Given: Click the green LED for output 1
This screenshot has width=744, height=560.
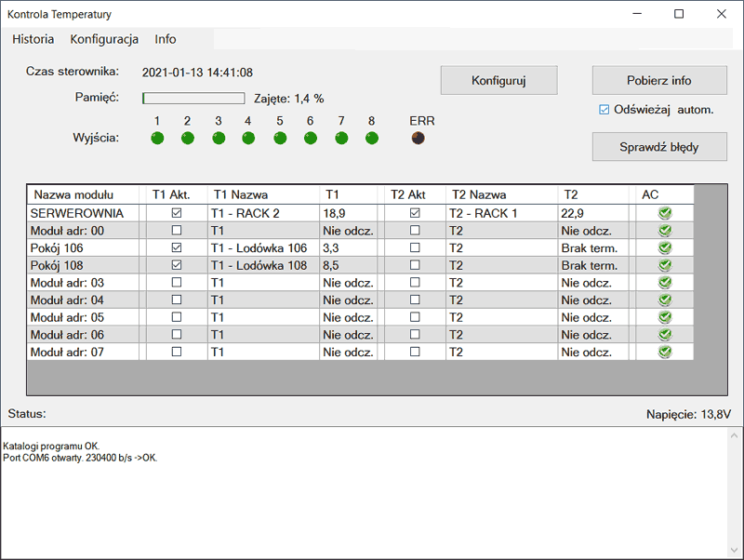Looking at the screenshot, I should [x=157, y=139].
